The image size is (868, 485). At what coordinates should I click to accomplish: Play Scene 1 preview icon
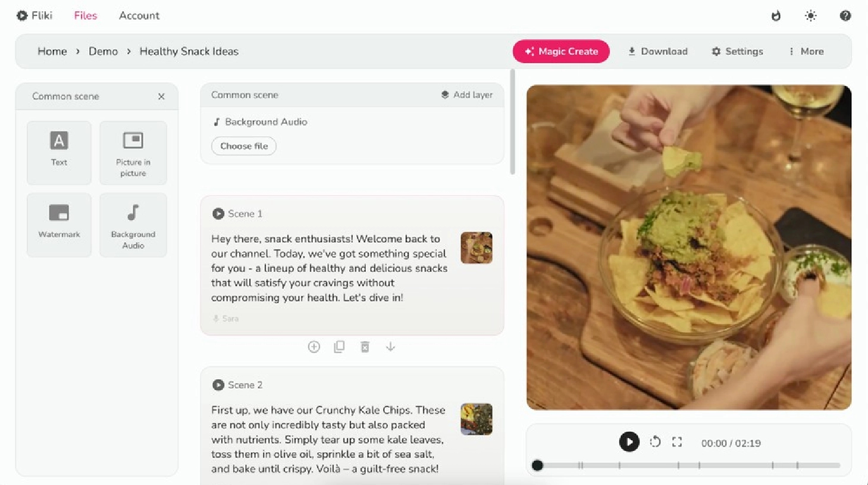[x=218, y=214]
